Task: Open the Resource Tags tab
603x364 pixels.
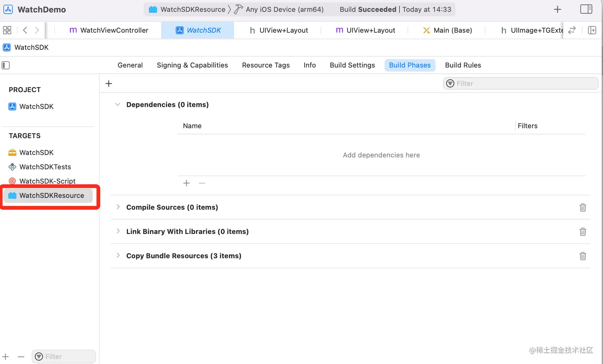Action: (x=266, y=65)
